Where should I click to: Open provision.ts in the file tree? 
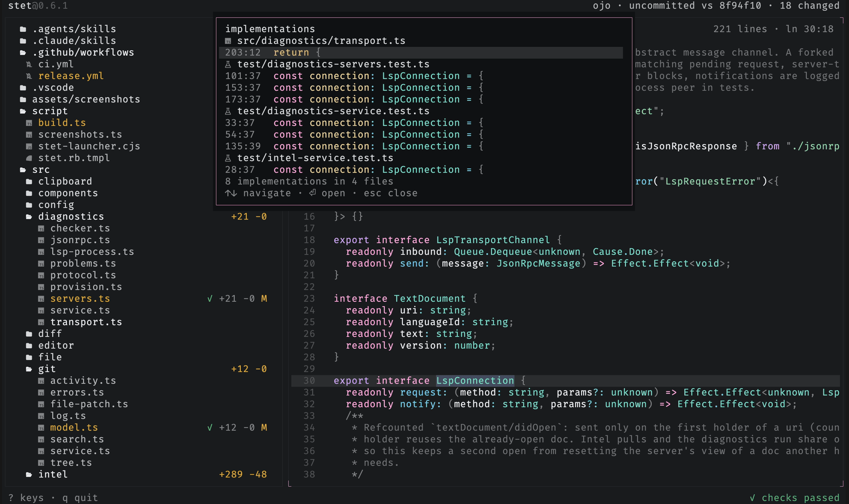[x=86, y=287]
